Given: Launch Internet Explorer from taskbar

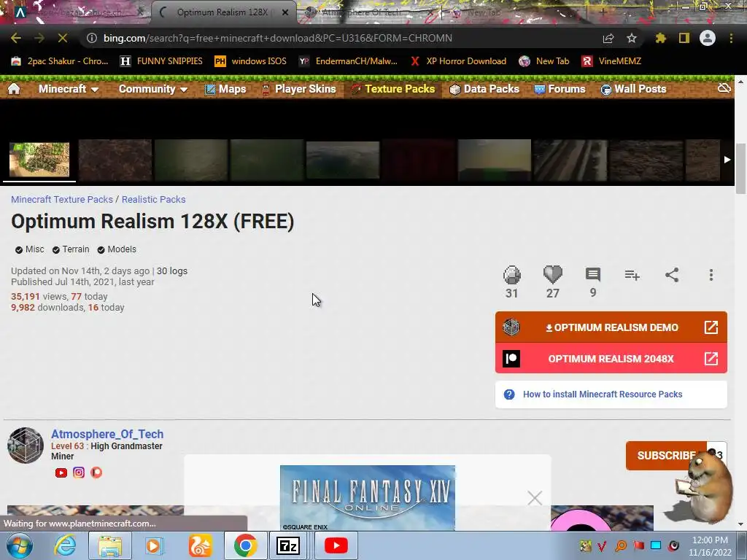Looking at the screenshot, I should point(65,545).
